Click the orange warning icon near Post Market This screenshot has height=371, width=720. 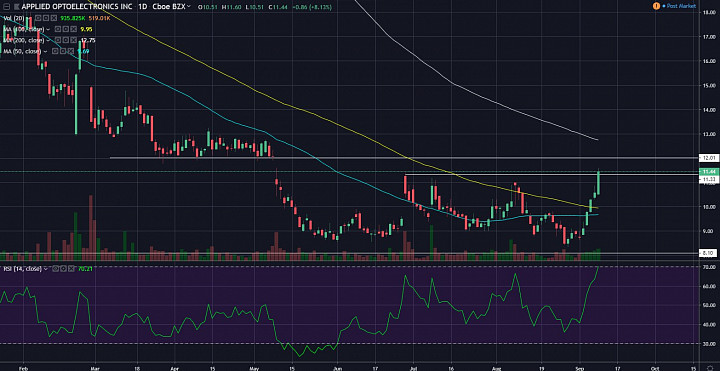pyautogui.click(x=657, y=6)
